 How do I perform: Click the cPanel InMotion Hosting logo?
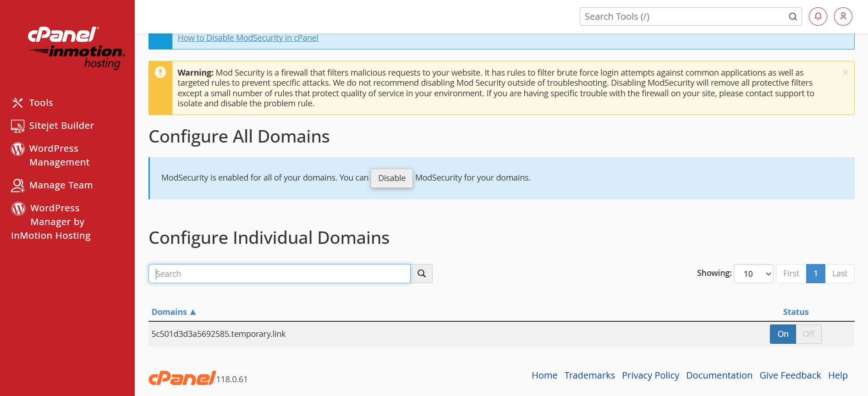(77, 48)
